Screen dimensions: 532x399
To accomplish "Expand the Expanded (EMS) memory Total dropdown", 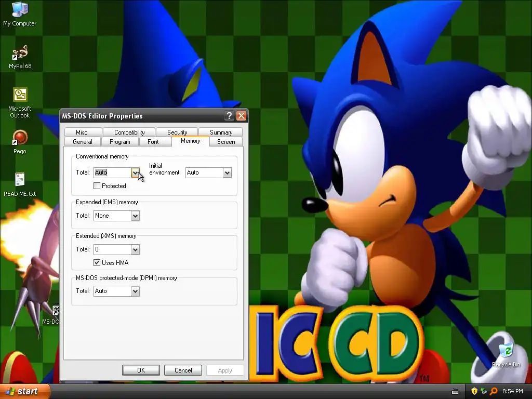I will point(135,216).
